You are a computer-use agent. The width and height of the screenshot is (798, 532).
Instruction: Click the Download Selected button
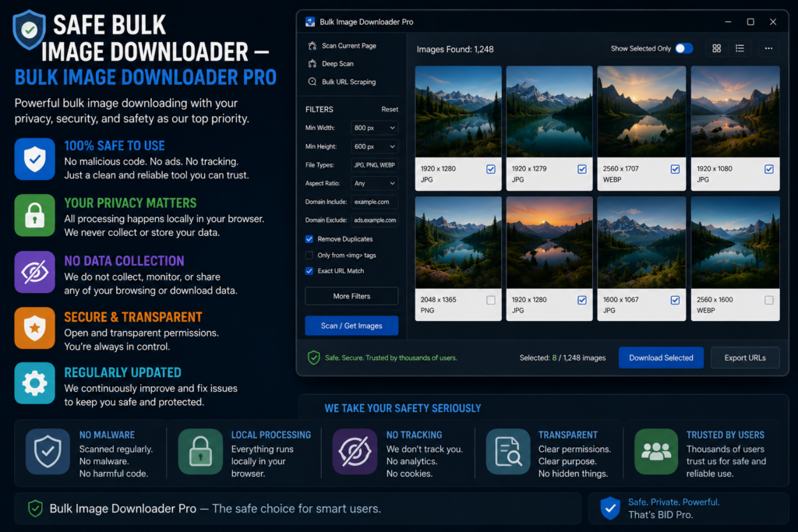tap(661, 358)
